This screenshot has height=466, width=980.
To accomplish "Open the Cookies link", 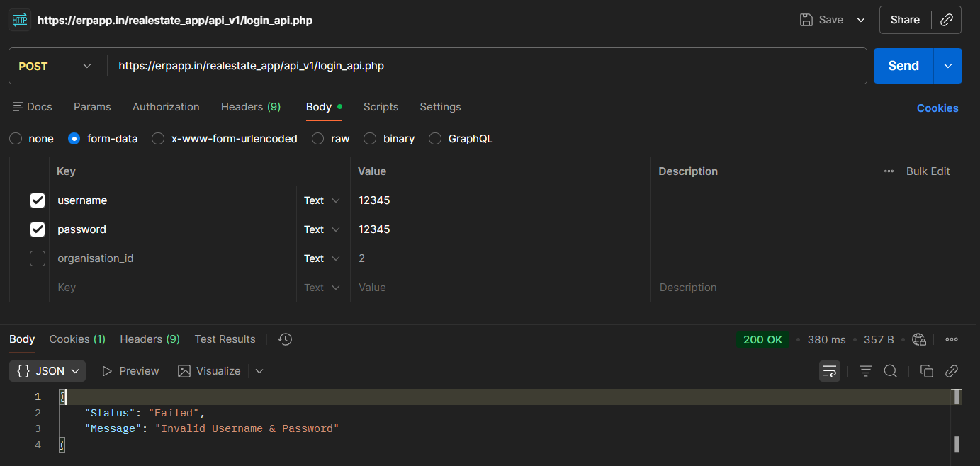I will pos(937,108).
